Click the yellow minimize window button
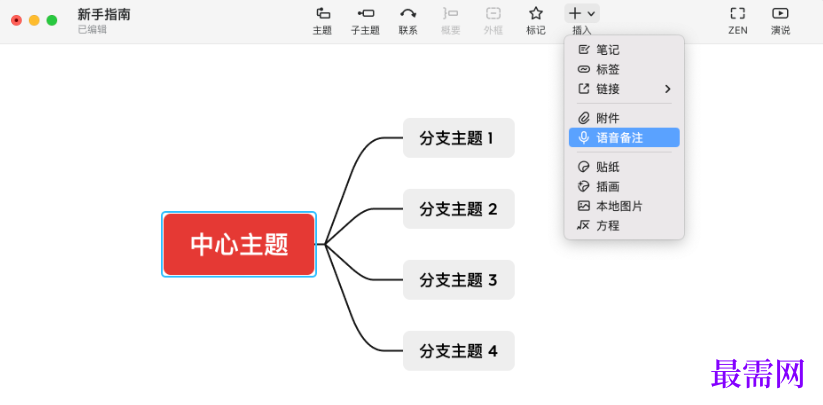This screenshot has width=823, height=405. (34, 20)
